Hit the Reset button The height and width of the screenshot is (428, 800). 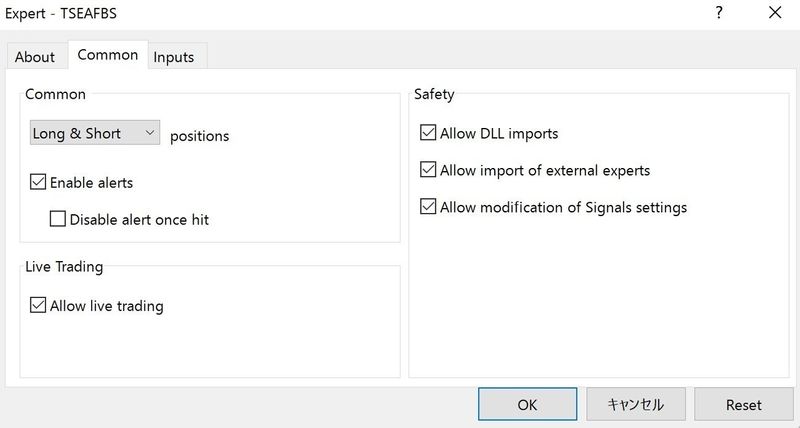click(x=743, y=404)
